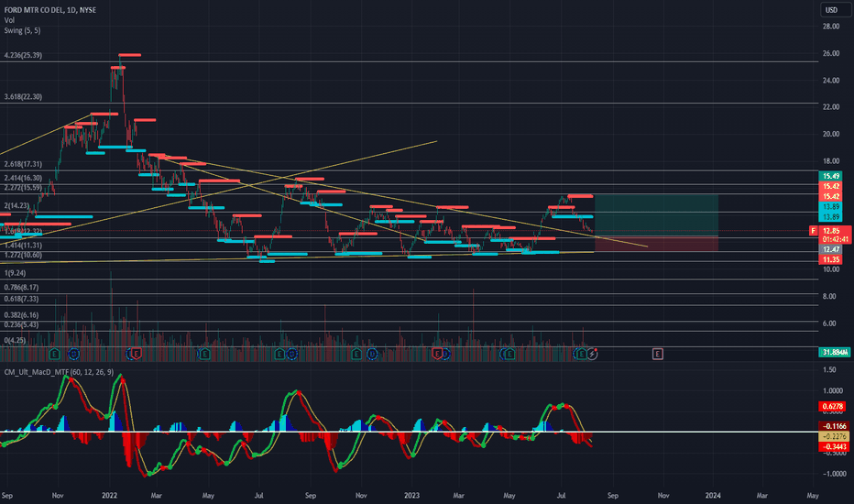Select the 1.414(11.31) Fibonacci level label
This screenshot has height=504, width=854.
pos(23,246)
